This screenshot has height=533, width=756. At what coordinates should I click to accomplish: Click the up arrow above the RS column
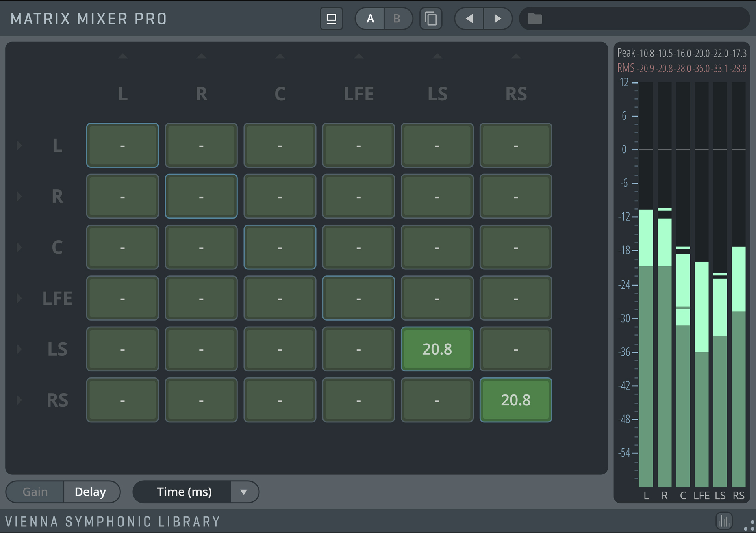click(516, 56)
